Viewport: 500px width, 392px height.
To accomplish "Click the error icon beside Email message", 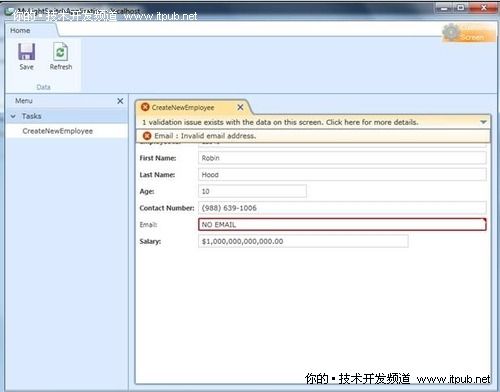I will point(147,136).
